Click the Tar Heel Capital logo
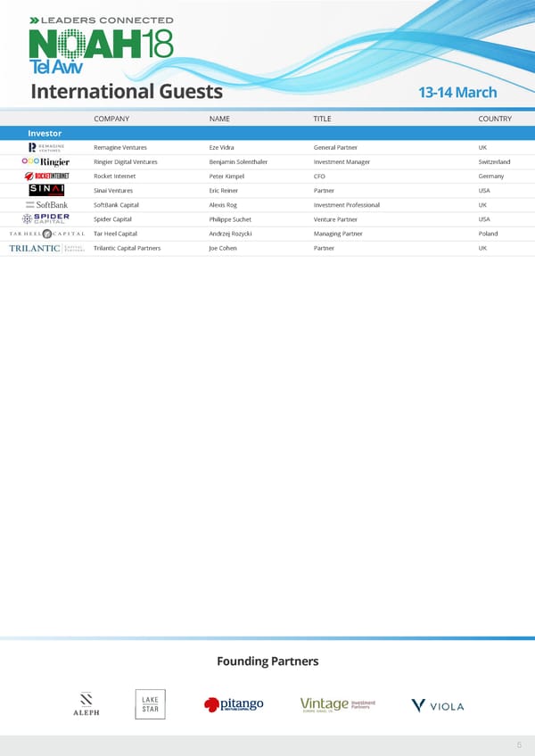Viewport: 535px width, 756px height. (x=46, y=234)
